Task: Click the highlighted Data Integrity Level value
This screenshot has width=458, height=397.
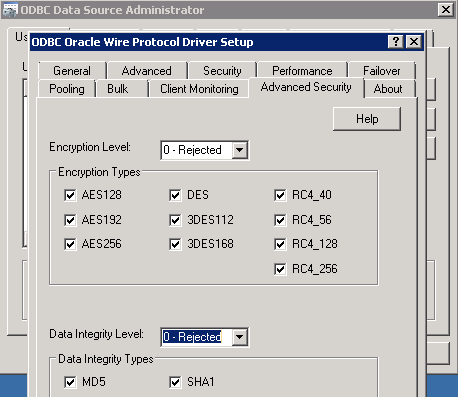Action: coord(192,337)
